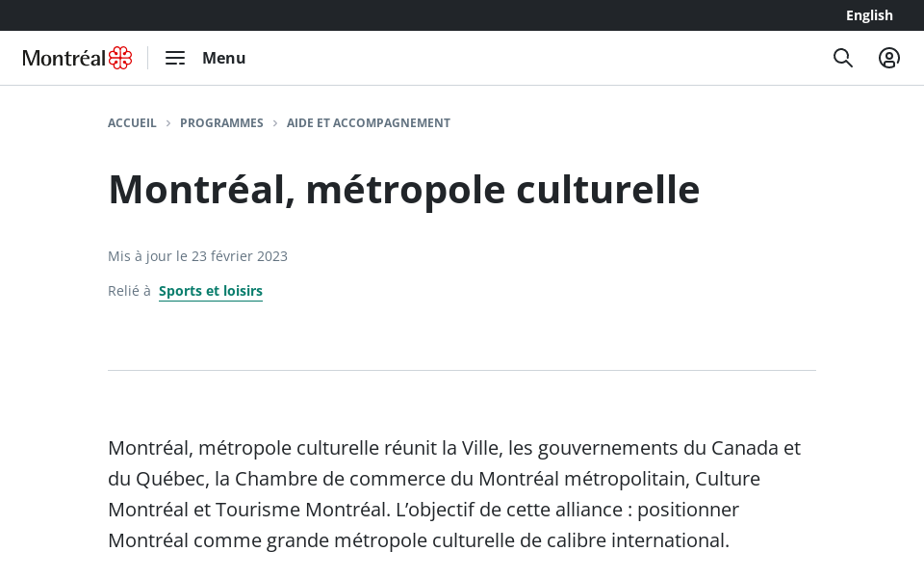924x578 pixels.
Task: Select the profile icon in the header
Action: click(x=889, y=58)
